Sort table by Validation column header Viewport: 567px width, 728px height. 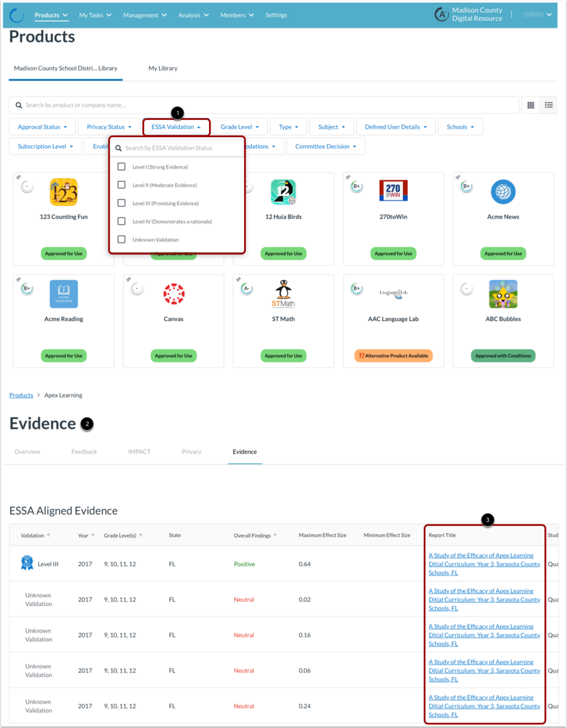36,535
